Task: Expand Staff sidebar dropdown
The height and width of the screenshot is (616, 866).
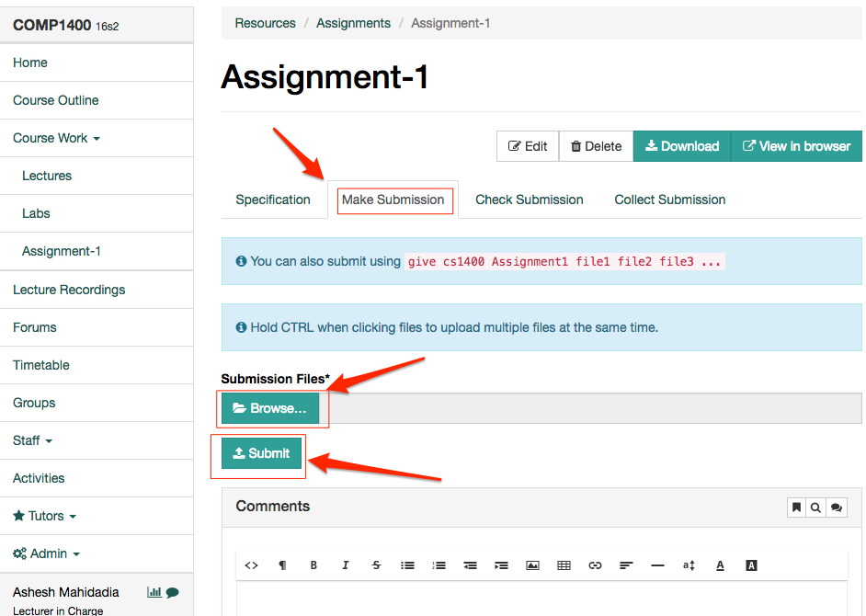Action: (x=97, y=440)
